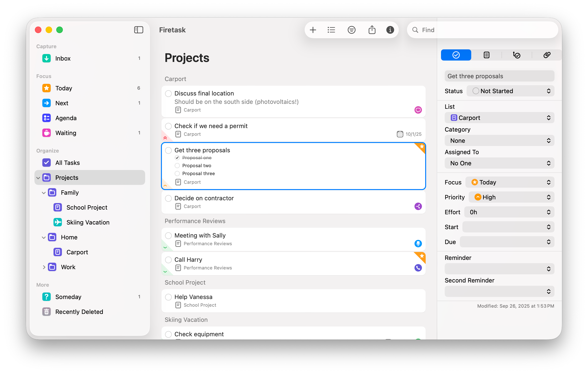Click the plus add-task toolbar icon
The image size is (588, 374).
313,30
